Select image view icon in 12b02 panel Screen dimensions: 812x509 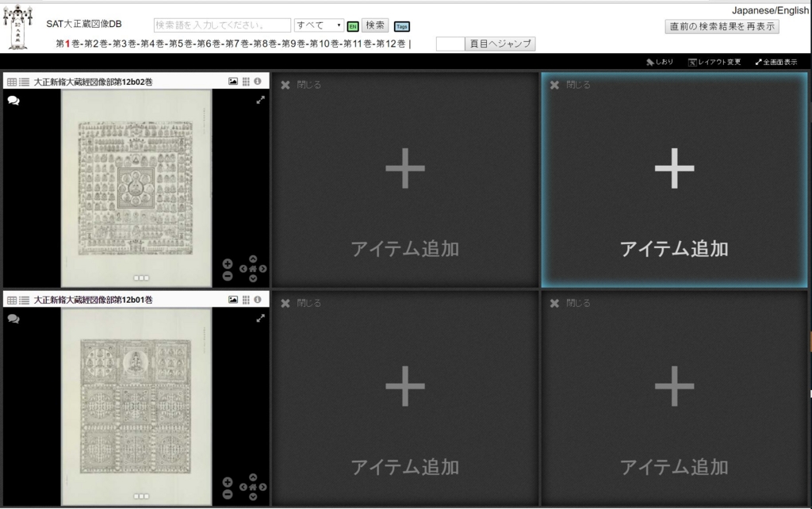click(233, 82)
